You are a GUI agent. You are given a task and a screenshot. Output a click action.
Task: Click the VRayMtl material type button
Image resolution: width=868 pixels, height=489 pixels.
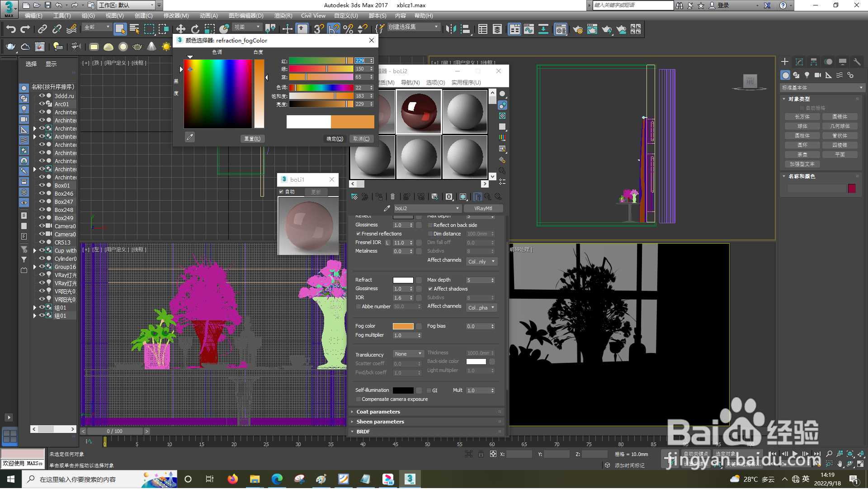[483, 209]
